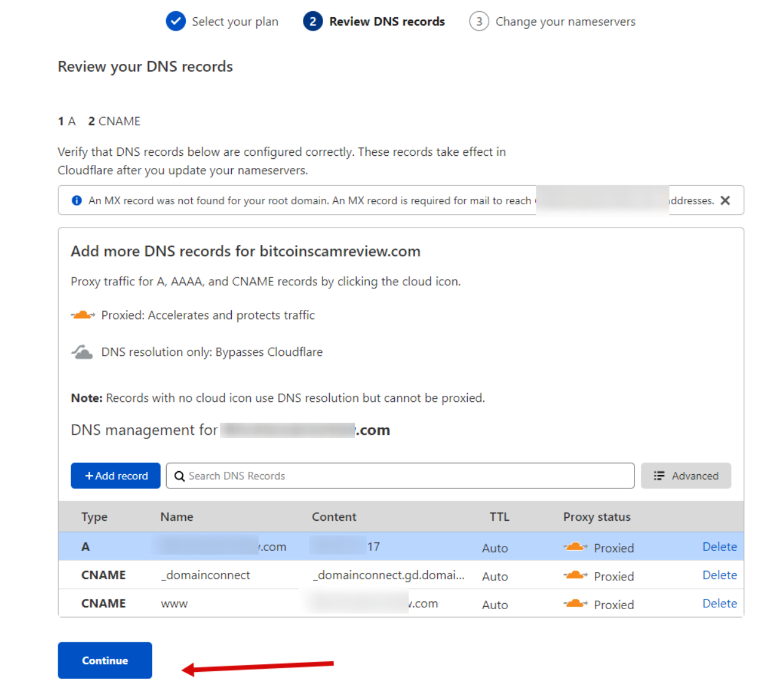Dismiss the MX record notice with the X

coord(725,201)
